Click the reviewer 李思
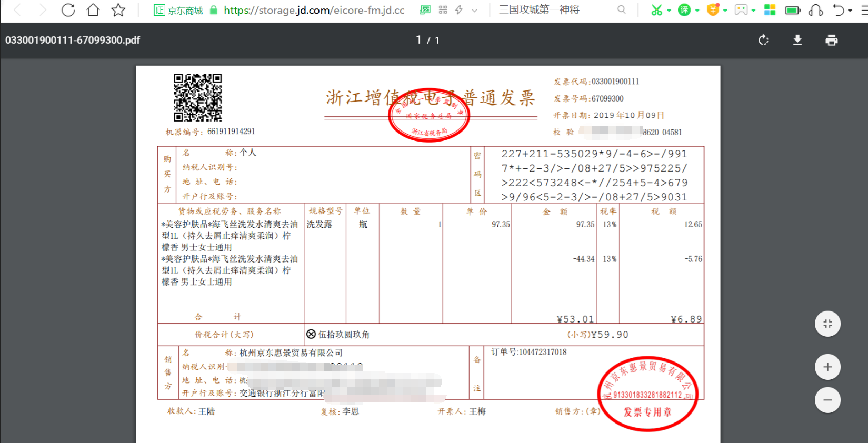 [351, 411]
